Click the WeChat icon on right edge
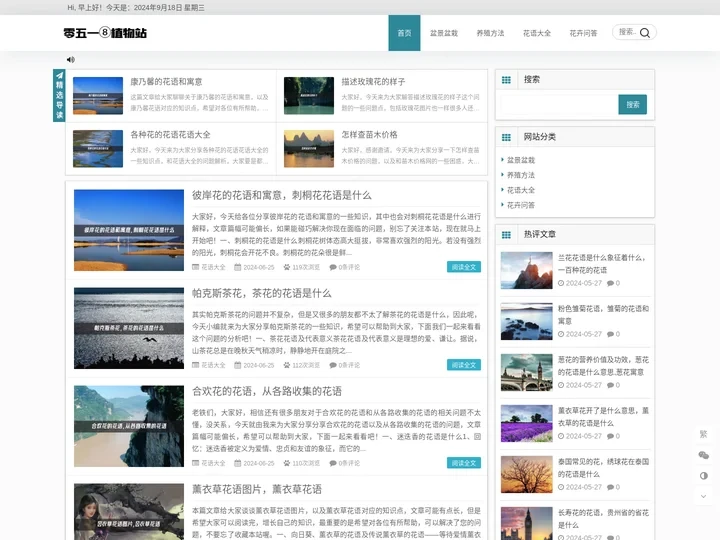 tap(703, 455)
